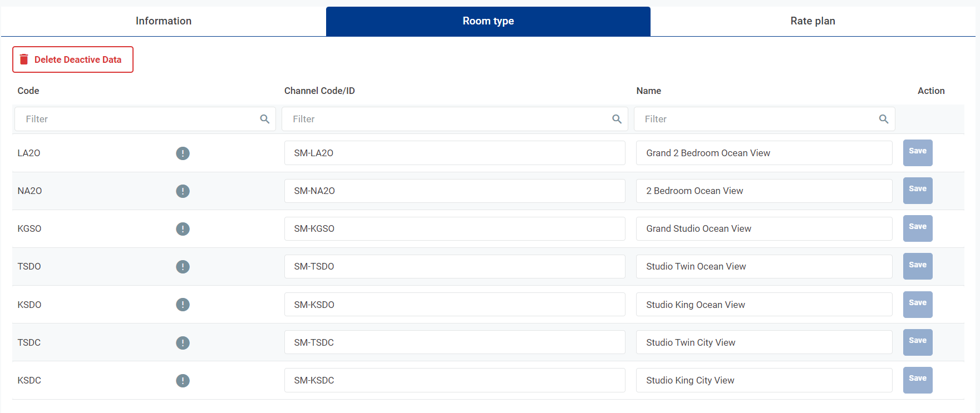Click the info icon for TSDO room
The width and height of the screenshot is (980, 413).
pyautogui.click(x=183, y=267)
